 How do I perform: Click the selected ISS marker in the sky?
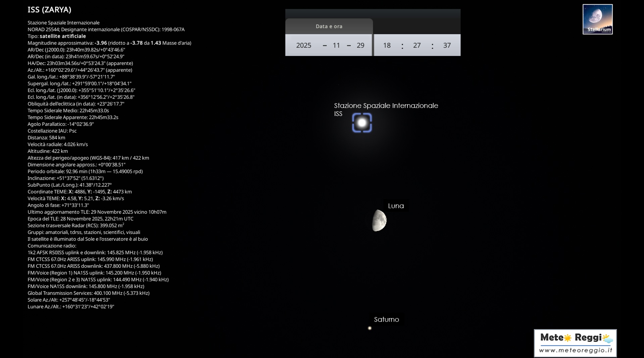[x=362, y=123]
